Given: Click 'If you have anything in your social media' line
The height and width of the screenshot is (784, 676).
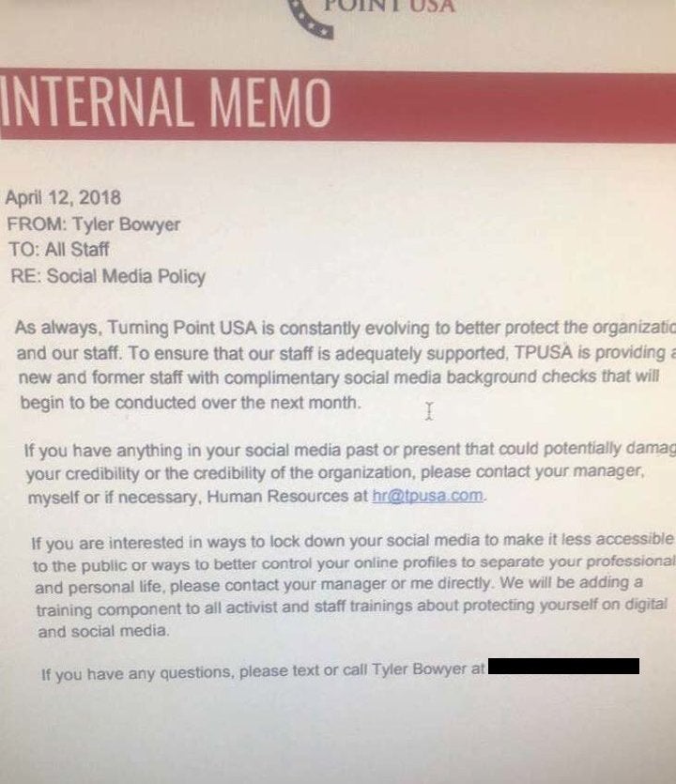Looking at the screenshot, I should (350, 450).
